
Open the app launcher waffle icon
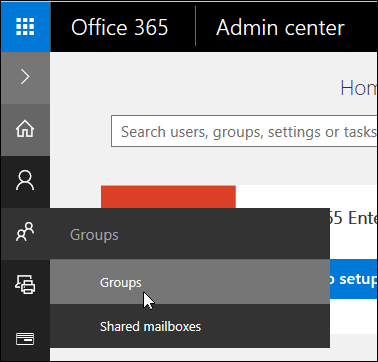coord(25,27)
